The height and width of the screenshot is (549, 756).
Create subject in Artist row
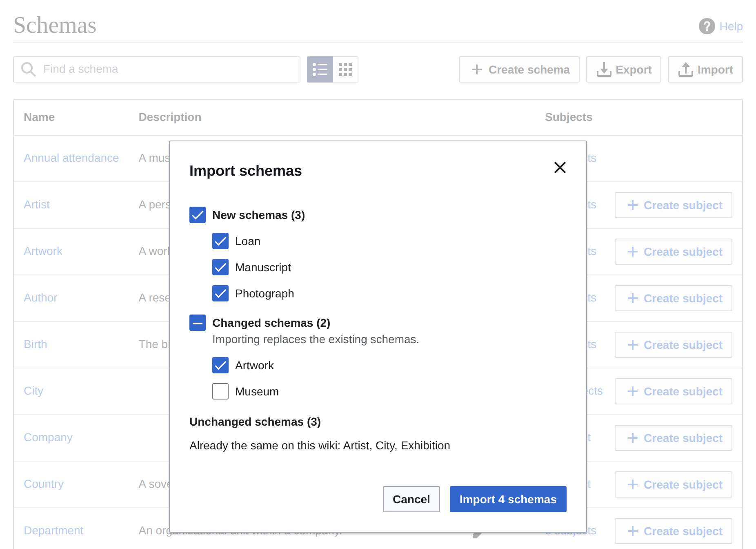pos(674,205)
